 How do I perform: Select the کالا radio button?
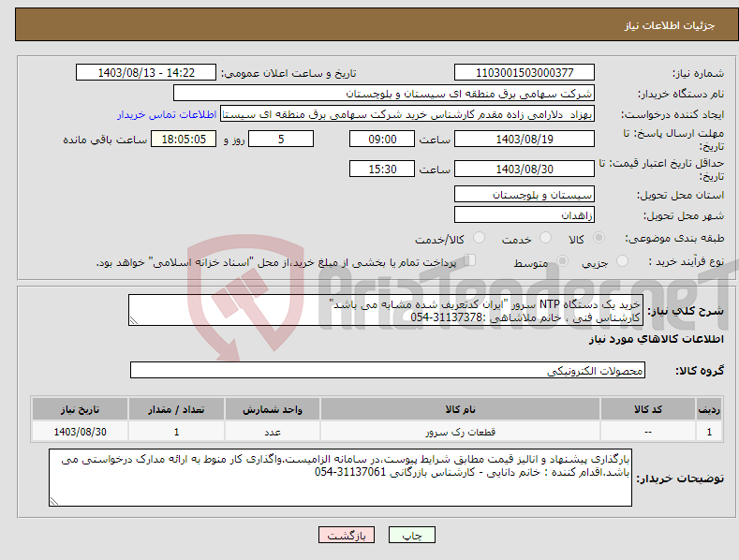599,238
